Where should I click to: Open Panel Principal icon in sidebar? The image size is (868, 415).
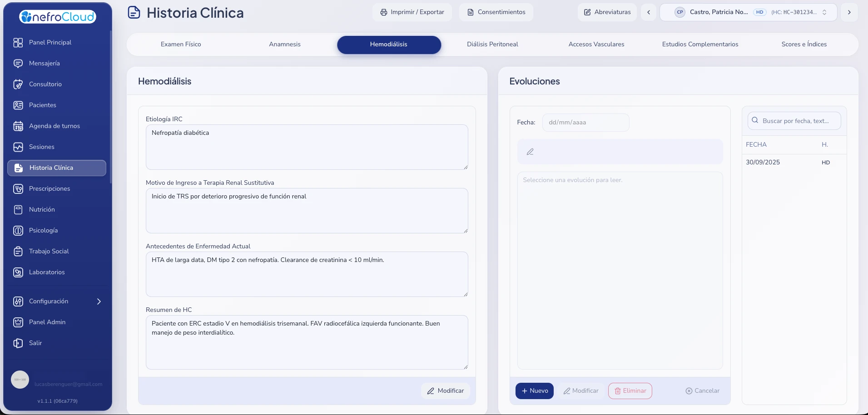click(x=18, y=43)
